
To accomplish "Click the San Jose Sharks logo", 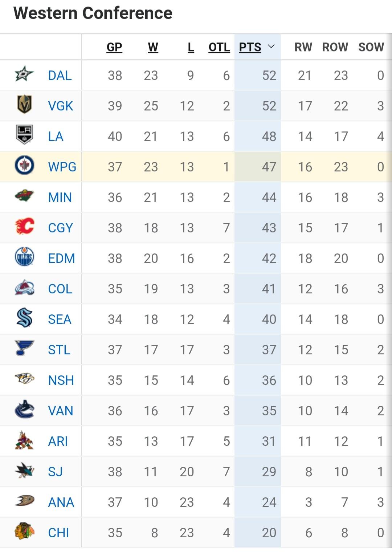I will (x=24, y=471).
